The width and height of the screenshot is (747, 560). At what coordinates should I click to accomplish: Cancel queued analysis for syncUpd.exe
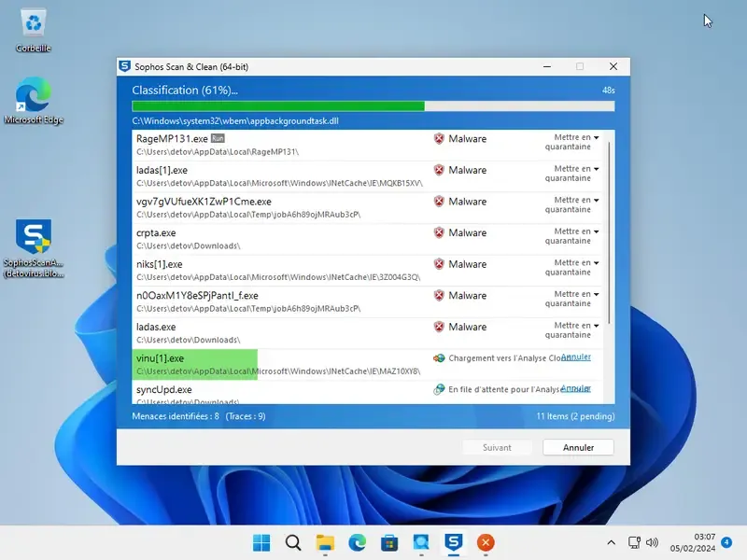(576, 388)
